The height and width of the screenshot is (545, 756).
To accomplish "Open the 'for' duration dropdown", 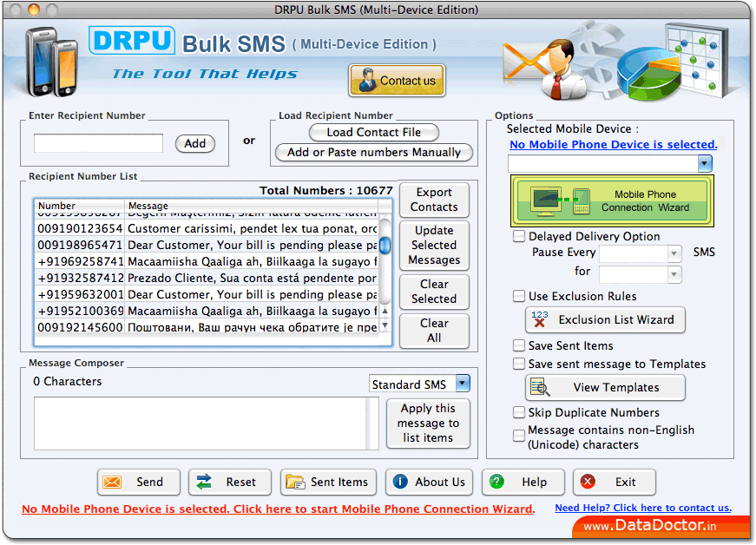I will tap(674, 274).
